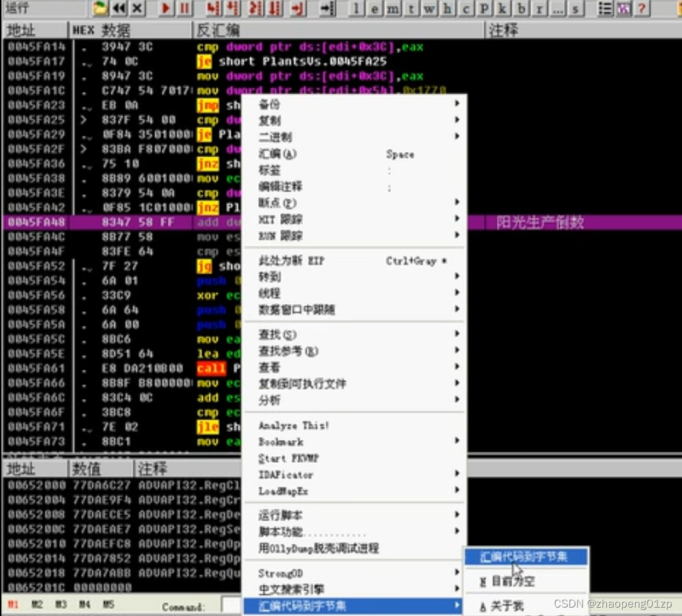This screenshot has height=616, width=682.
Task: Choose 目前为空 in the submenu
Action: click(526, 581)
